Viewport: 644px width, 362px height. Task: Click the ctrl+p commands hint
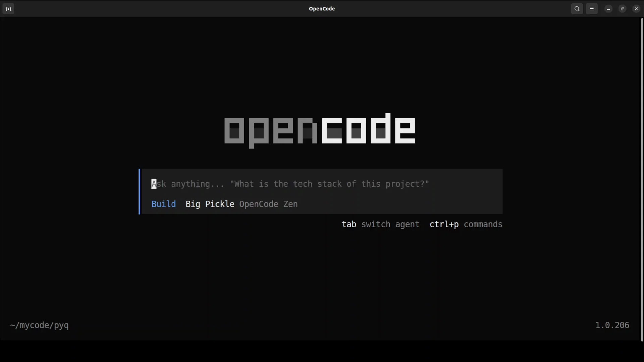click(x=466, y=224)
